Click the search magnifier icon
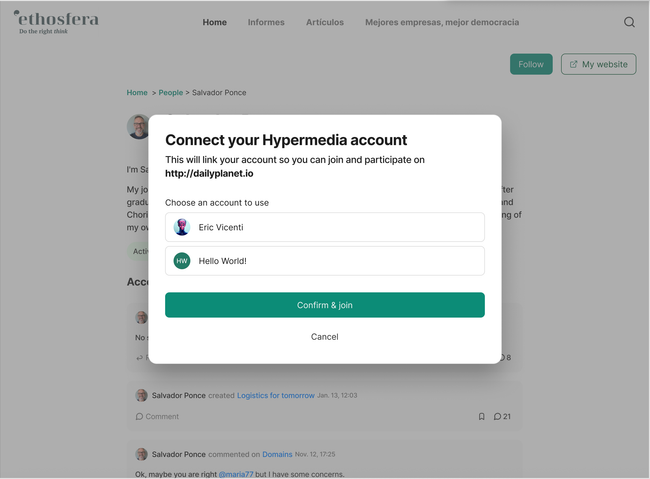Screen dimensions: 650x479 click(629, 22)
